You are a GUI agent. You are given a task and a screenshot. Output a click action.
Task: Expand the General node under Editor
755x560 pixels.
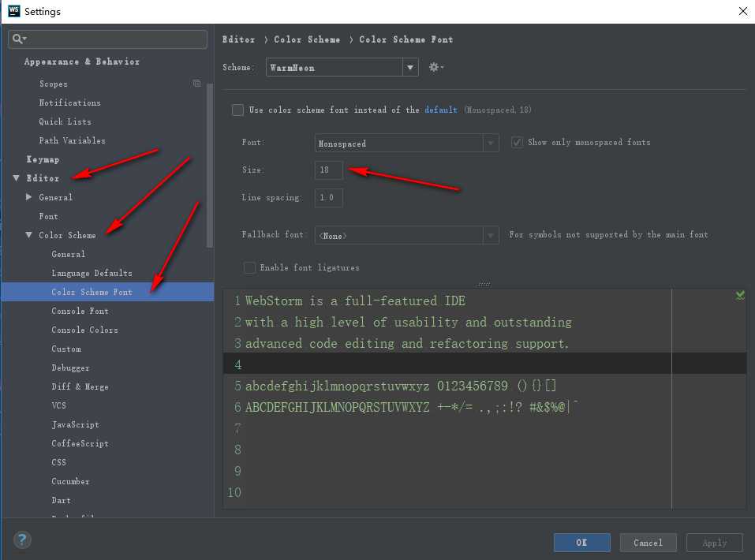29,197
